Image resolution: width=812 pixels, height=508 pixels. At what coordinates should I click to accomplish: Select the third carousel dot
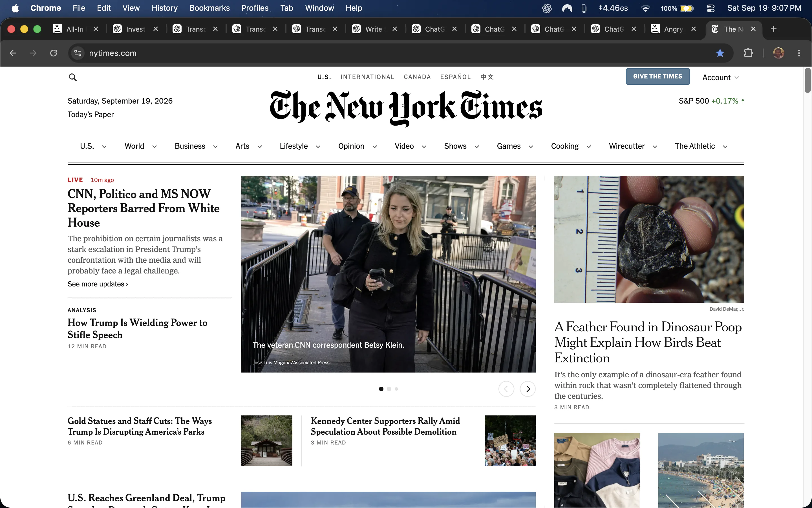[x=396, y=389]
